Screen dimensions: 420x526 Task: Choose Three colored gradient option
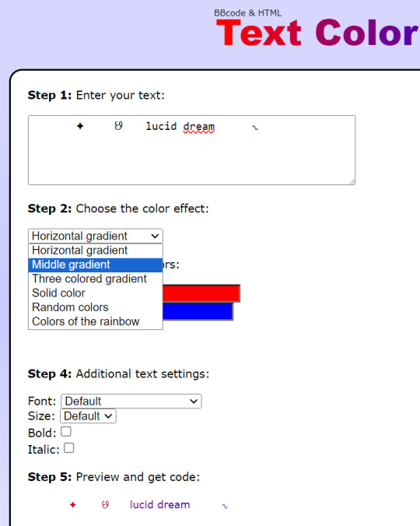pos(96,279)
